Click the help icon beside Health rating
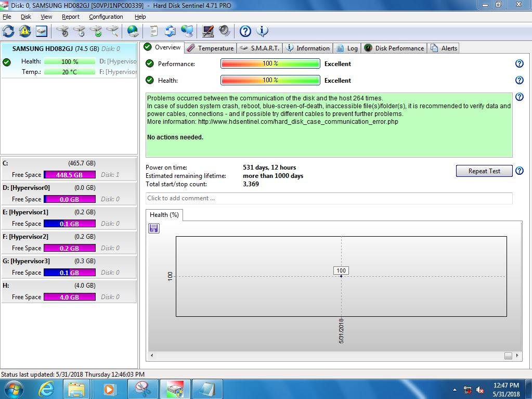 point(519,80)
